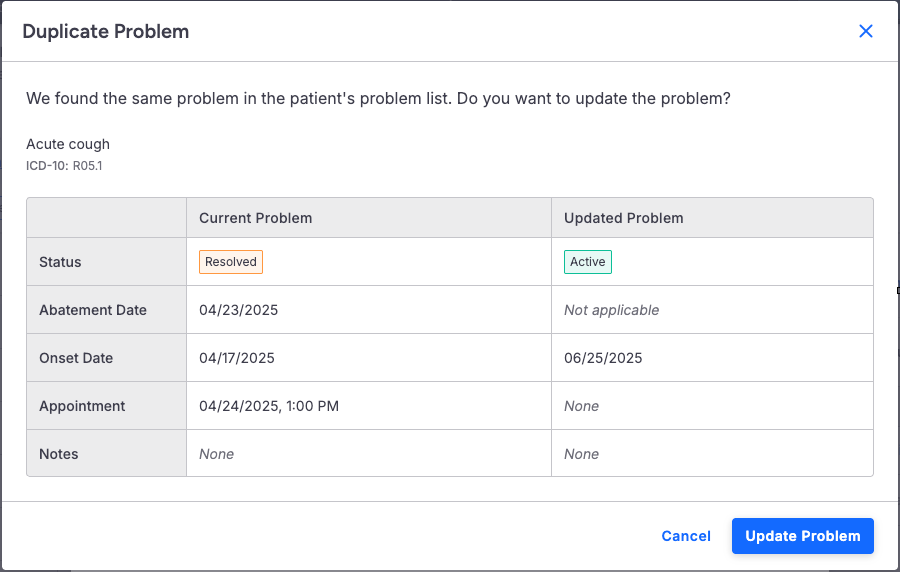Select the abatement date 04/23/2025
Viewport: 900px width, 572px height.
(x=239, y=310)
